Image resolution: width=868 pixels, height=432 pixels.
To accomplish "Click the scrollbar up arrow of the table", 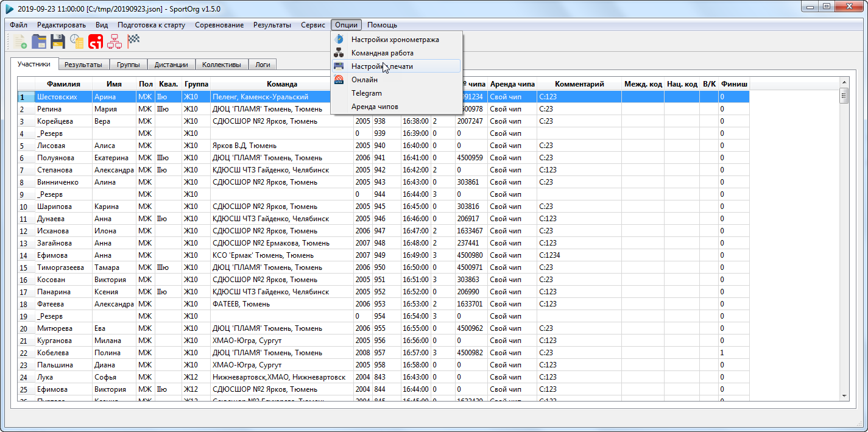I will 844,82.
